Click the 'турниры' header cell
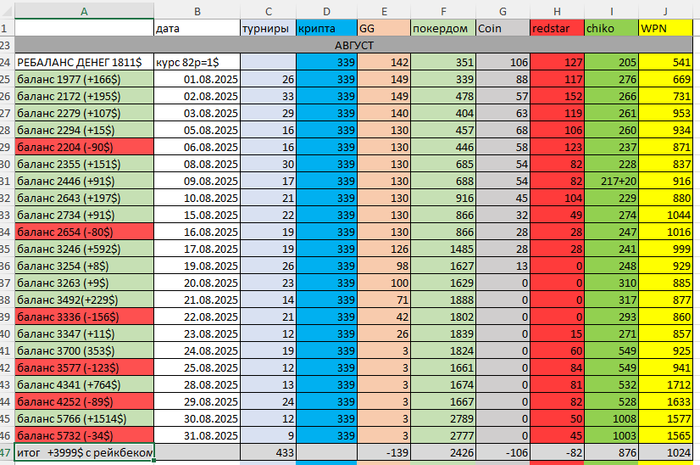The height and width of the screenshot is (465, 700). (268, 28)
